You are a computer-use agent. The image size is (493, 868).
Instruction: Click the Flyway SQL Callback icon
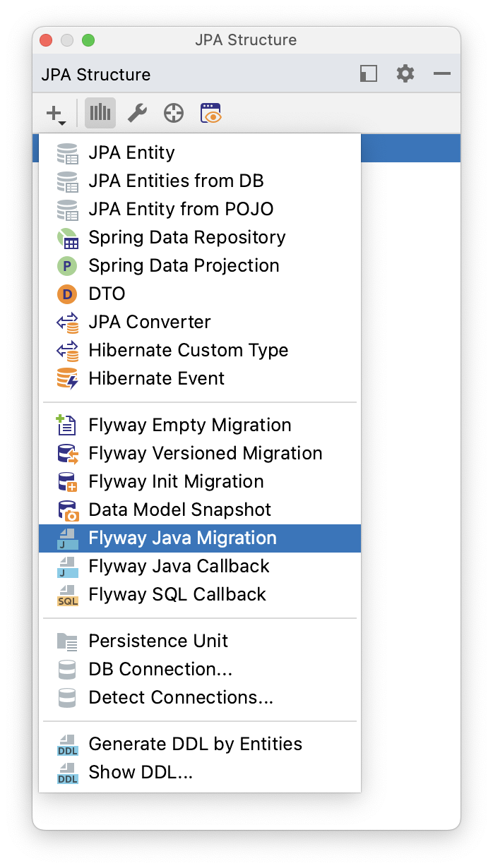67,595
